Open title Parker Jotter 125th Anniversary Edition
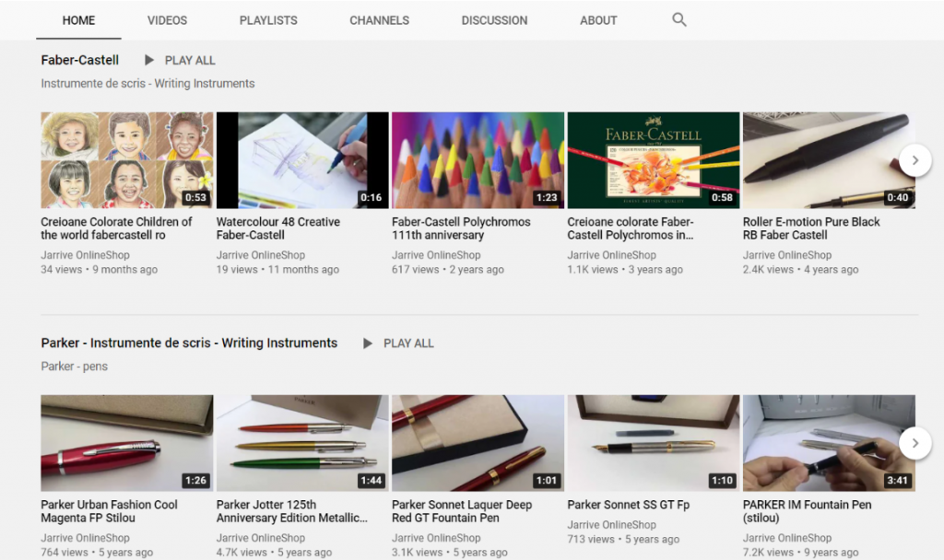Viewport: 944px width, 560px height. [292, 511]
